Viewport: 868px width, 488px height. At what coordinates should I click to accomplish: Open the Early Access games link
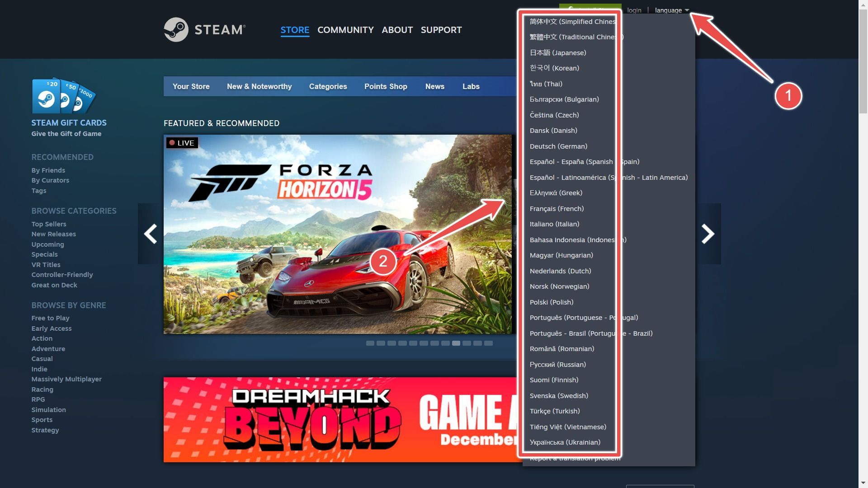tap(50, 328)
